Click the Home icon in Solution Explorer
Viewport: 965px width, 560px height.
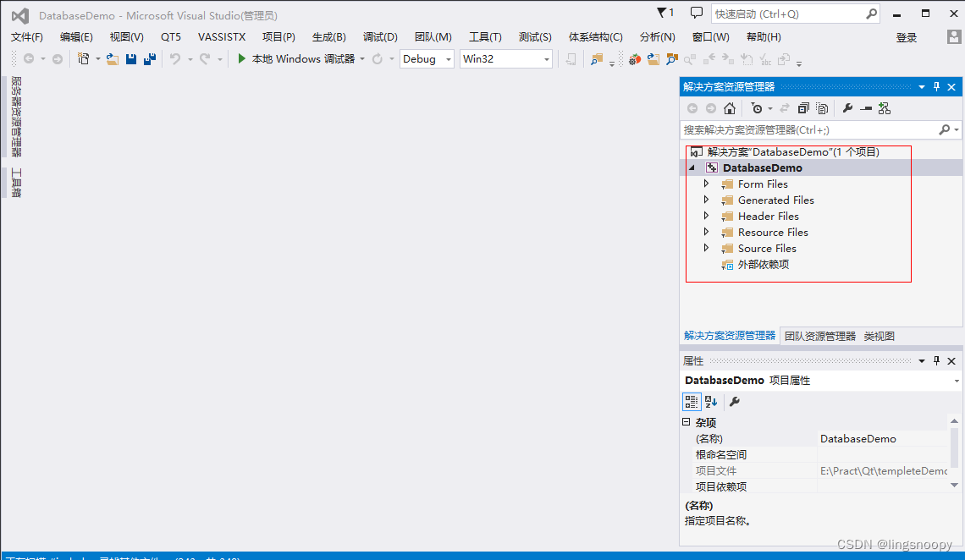pos(730,108)
